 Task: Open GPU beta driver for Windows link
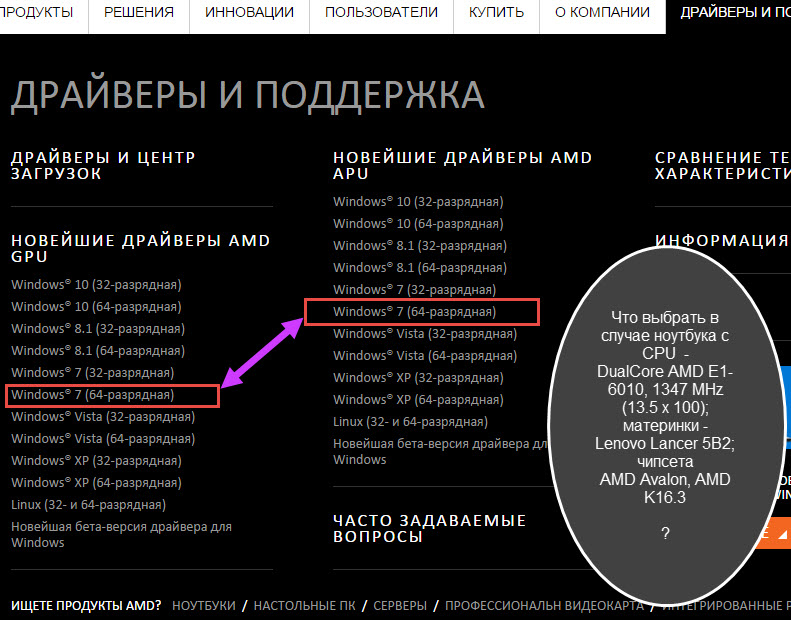120,527
